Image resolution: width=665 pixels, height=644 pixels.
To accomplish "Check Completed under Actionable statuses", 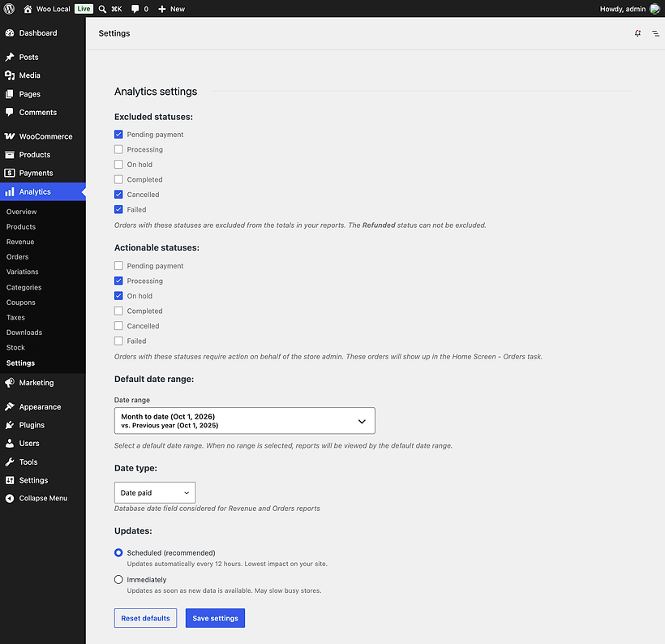I will [118, 311].
